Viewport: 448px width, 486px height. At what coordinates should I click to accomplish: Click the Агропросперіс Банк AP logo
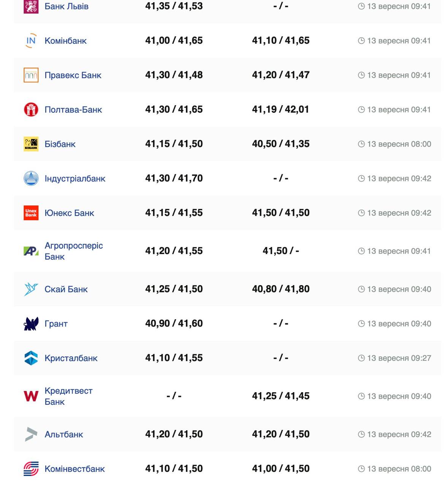(31, 251)
